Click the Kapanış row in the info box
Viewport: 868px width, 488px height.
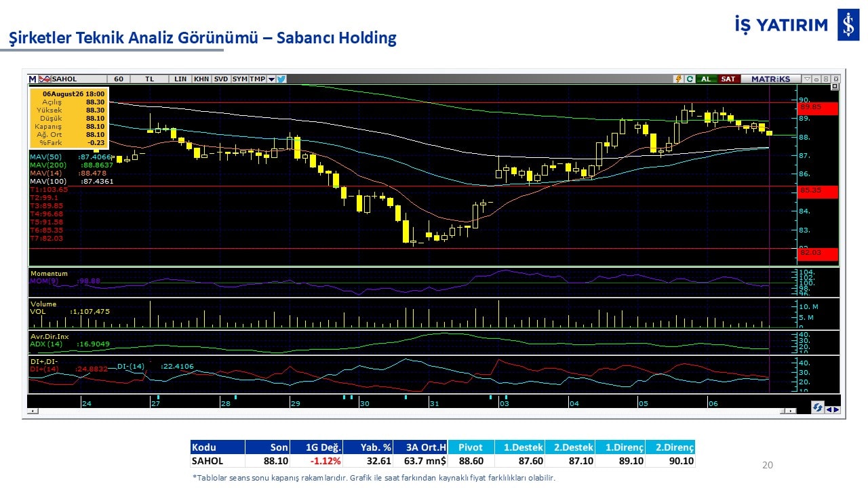click(x=68, y=126)
